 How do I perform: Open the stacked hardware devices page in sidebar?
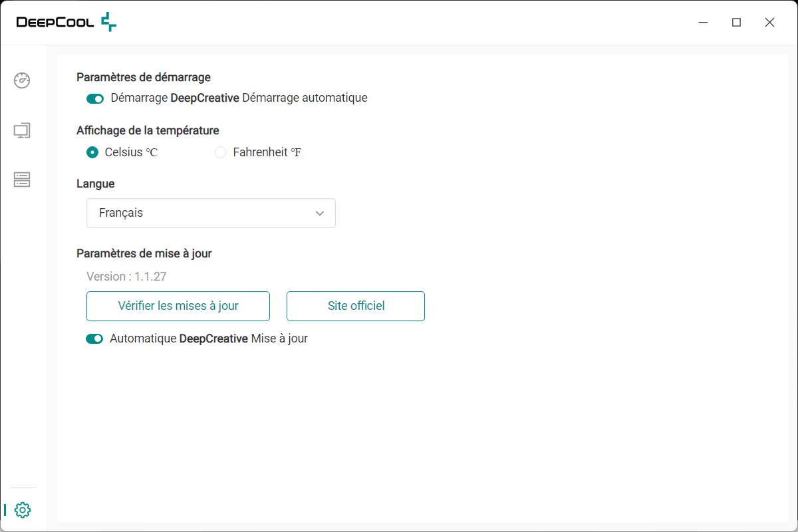(x=22, y=180)
